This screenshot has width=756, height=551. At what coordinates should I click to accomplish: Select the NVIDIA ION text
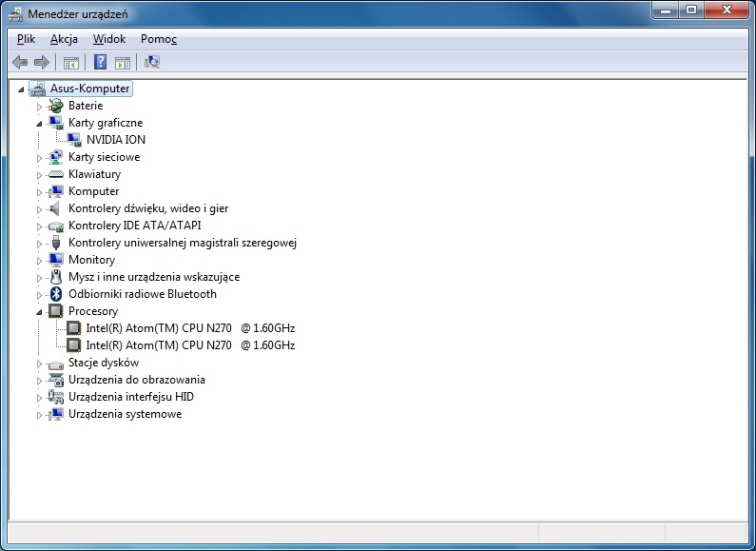pos(116,140)
